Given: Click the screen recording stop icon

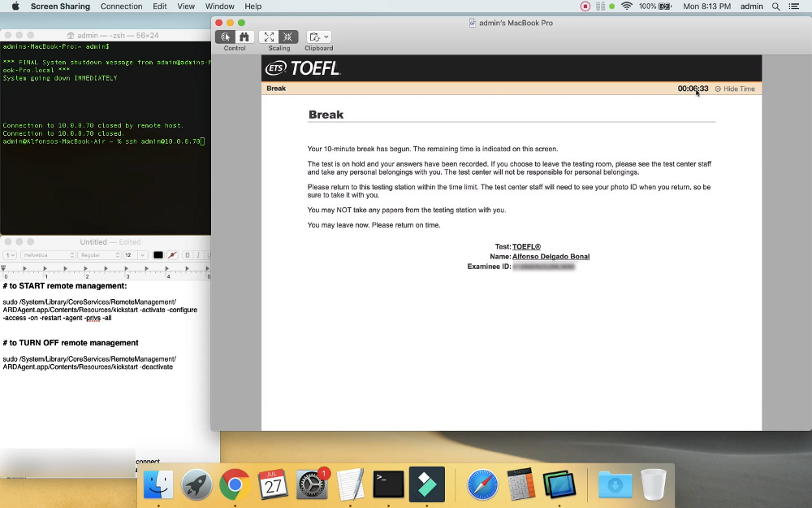Looking at the screenshot, I should point(585,7).
